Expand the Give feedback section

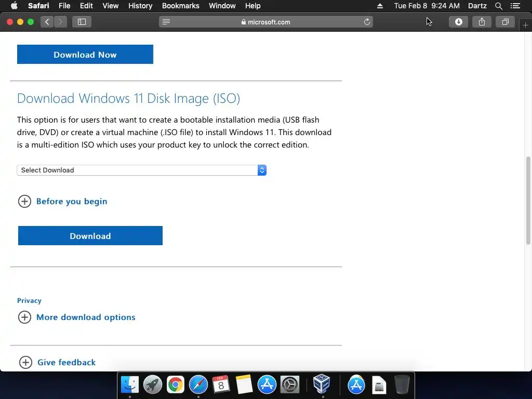pyautogui.click(x=57, y=362)
